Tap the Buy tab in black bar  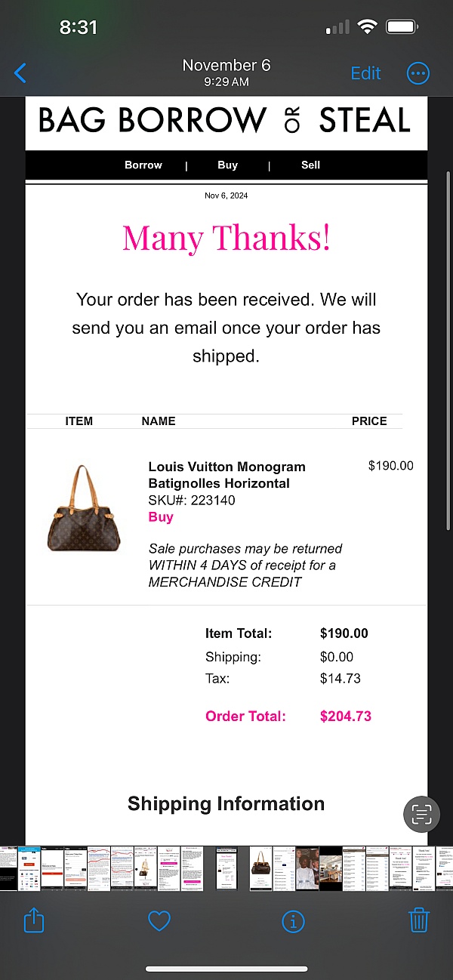coord(227,165)
